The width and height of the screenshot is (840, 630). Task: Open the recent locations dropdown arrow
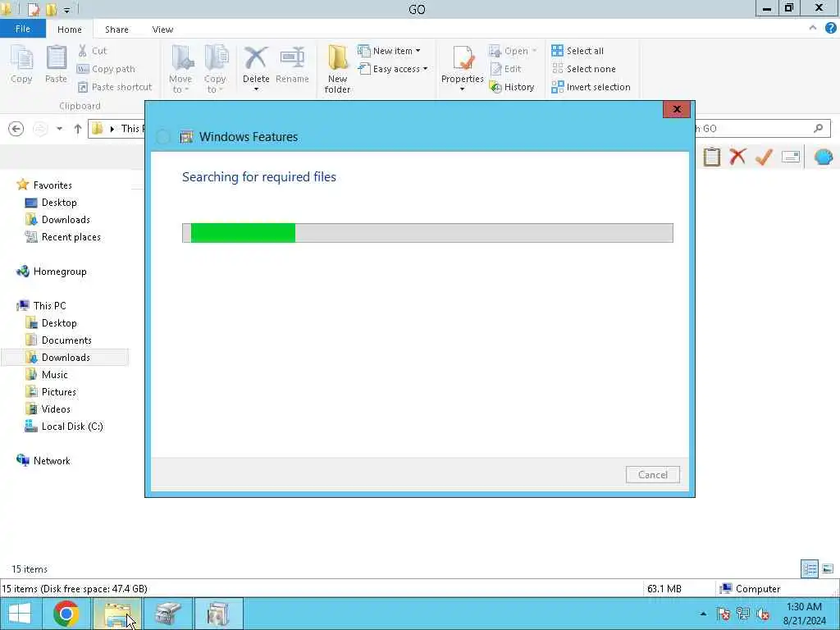[x=59, y=129]
